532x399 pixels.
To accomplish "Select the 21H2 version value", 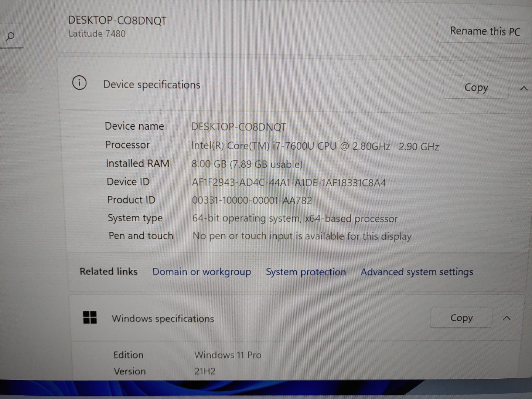I will pyautogui.click(x=205, y=371).
